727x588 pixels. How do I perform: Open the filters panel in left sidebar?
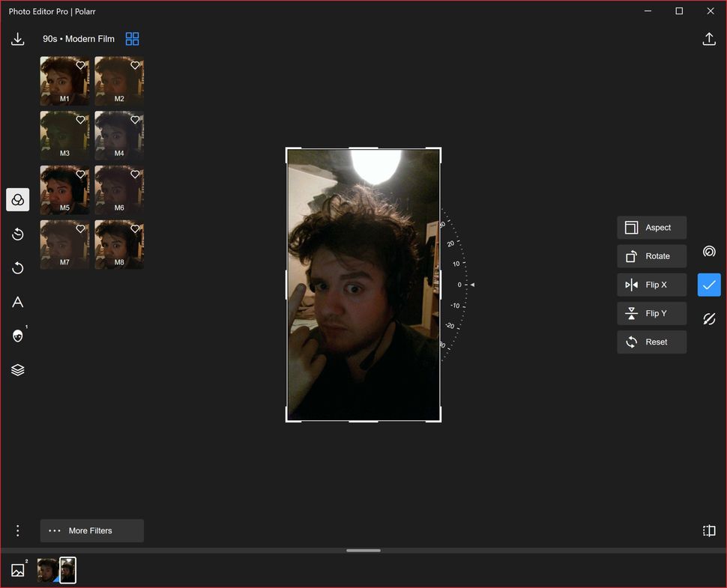point(17,199)
